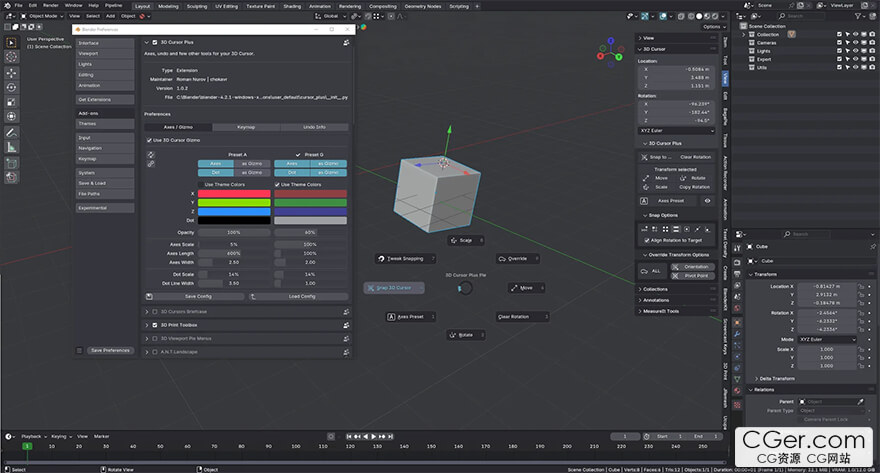Open the Object properties orange square tab
The width and height of the screenshot is (880, 473).
(x=737, y=323)
